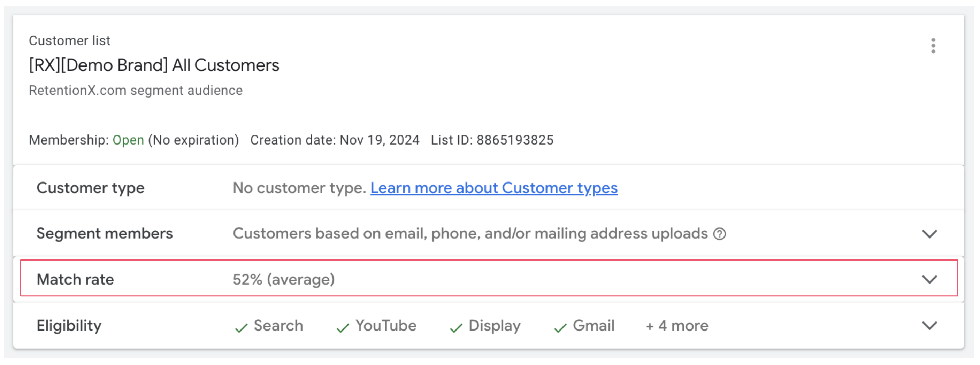Click the help icon beside mailing address uploads
Viewport: 980px width, 365px height.
719,234
